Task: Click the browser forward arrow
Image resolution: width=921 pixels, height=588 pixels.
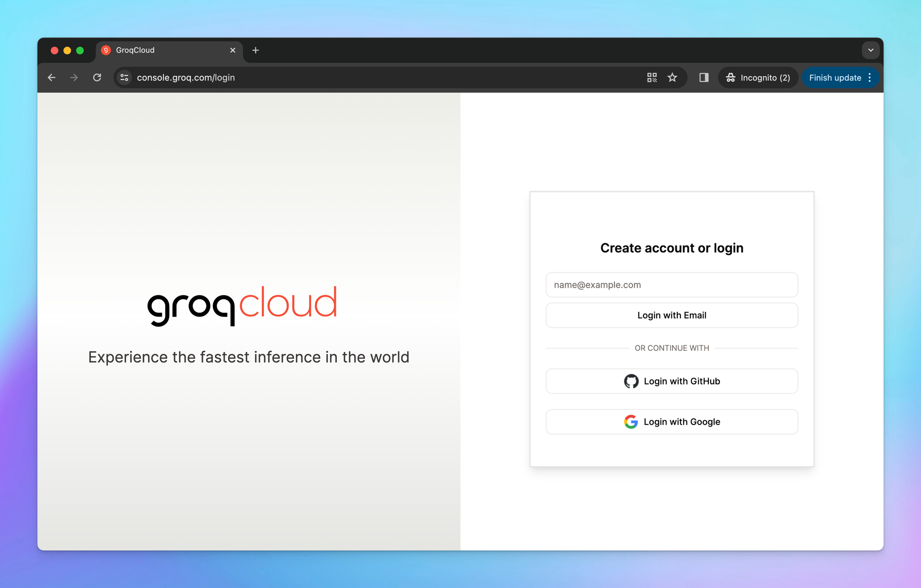Action: click(x=74, y=78)
